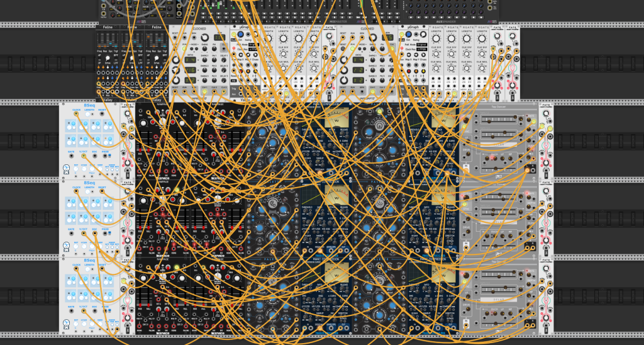
Task: Click the CLK3 output jack on left Clocked
Action: [x=225, y=93]
